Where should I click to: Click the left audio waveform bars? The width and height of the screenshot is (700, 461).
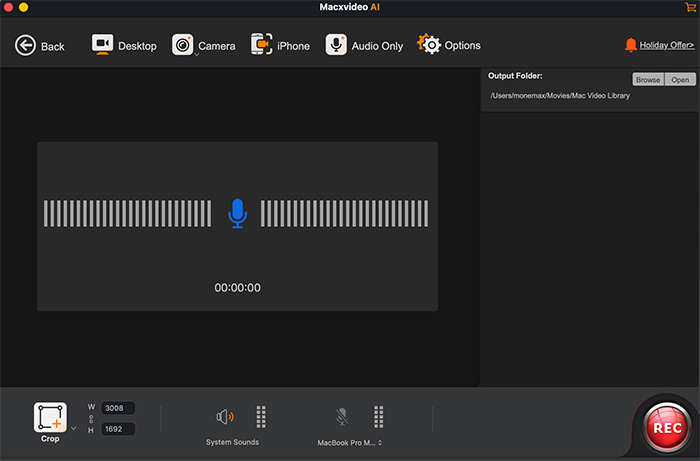click(x=127, y=213)
